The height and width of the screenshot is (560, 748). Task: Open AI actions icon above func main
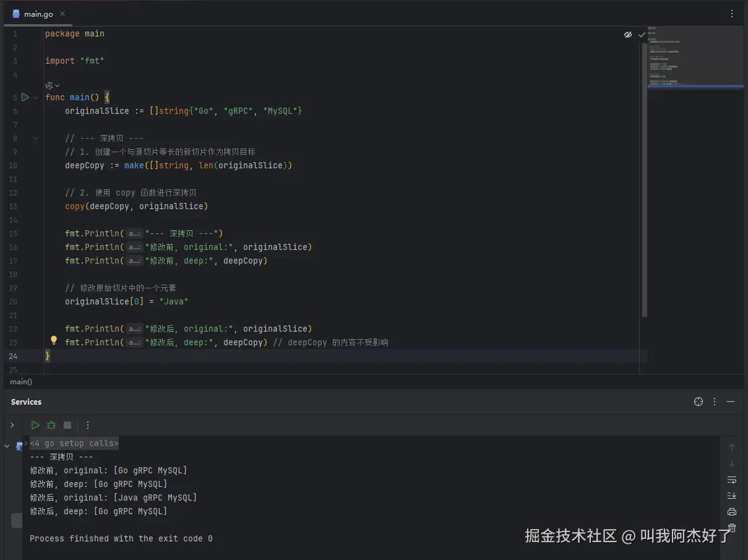tap(49, 85)
